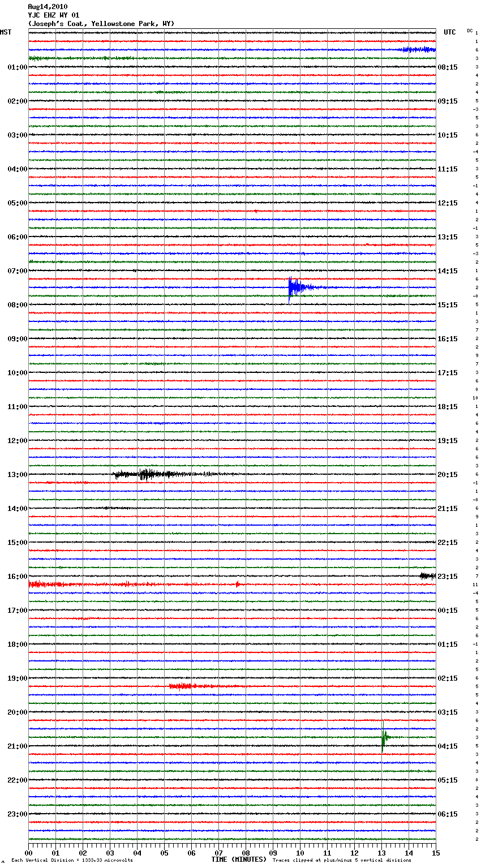Select the UTC timezone label
481x868 pixels.
tap(450, 32)
